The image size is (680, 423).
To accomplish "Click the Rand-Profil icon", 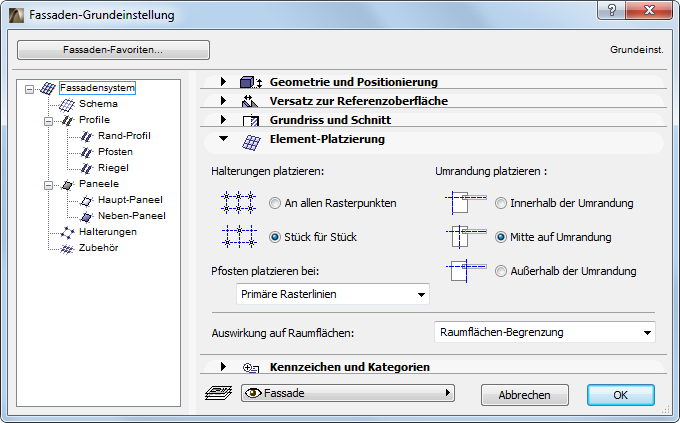I will [x=86, y=136].
